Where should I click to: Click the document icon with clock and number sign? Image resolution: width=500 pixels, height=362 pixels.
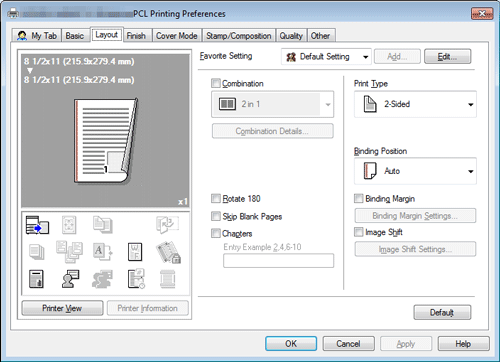pos(136,279)
